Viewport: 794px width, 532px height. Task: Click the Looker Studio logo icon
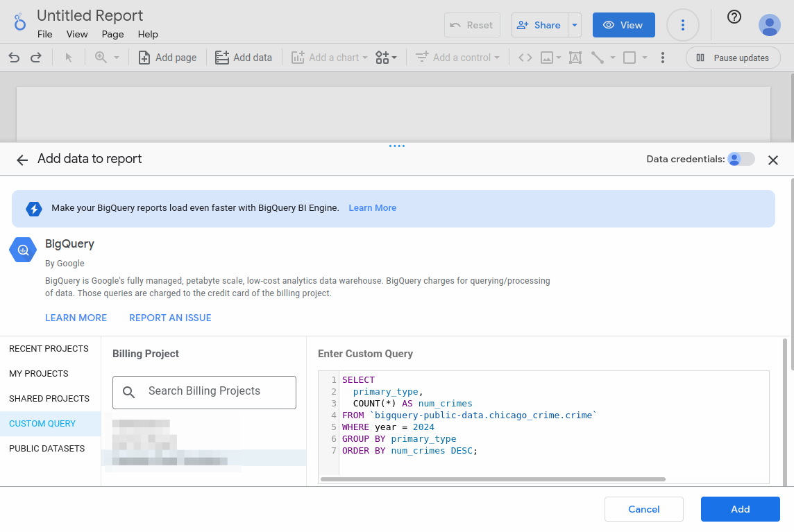point(19,22)
